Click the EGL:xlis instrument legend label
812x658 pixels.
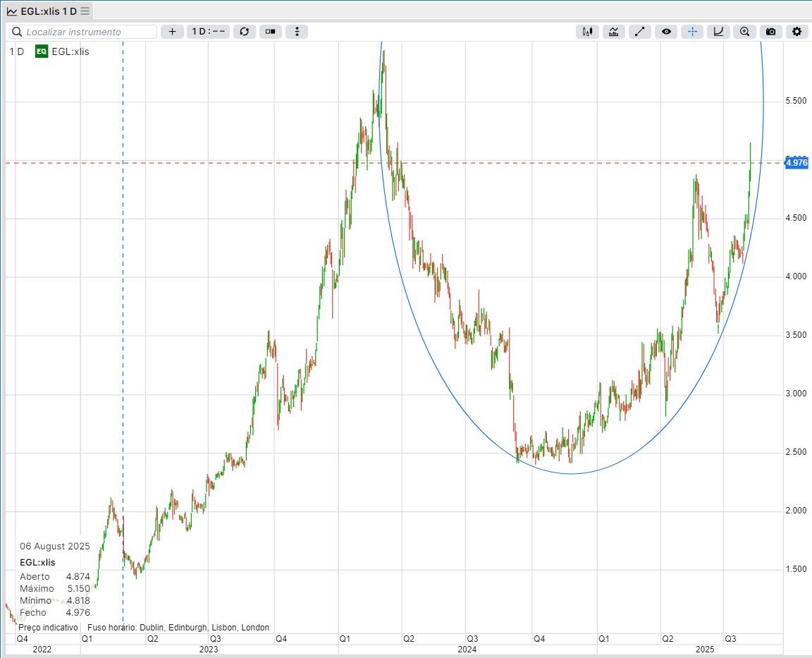[x=70, y=51]
